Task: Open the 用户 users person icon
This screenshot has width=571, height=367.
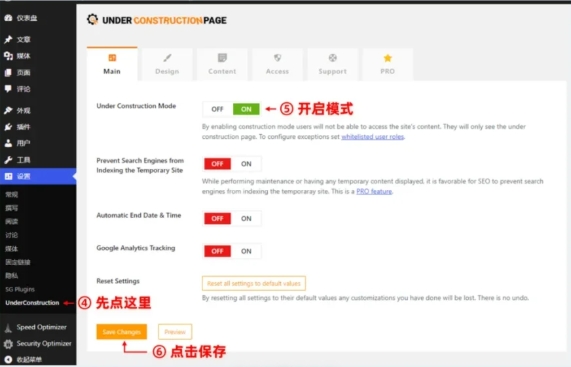Action: coord(8,143)
